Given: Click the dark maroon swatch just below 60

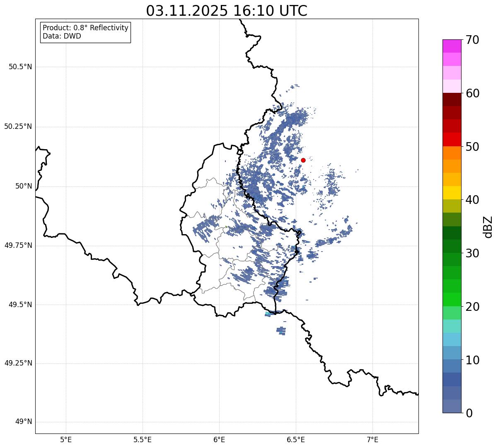Looking at the screenshot, I should point(452,99).
